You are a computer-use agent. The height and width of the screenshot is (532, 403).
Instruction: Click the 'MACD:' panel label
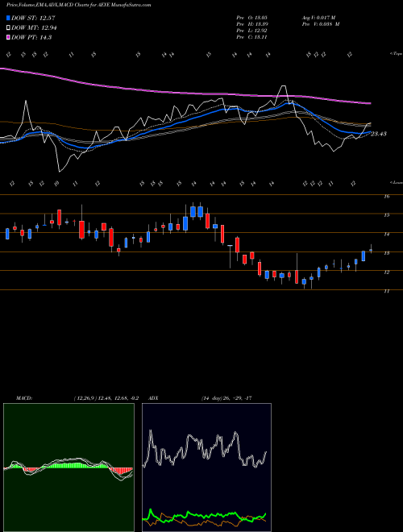(x=23, y=398)
